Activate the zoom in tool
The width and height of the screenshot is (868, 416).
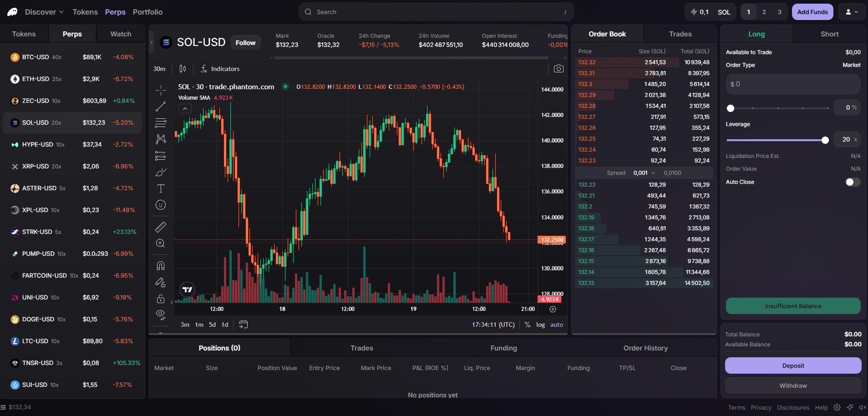pyautogui.click(x=161, y=243)
